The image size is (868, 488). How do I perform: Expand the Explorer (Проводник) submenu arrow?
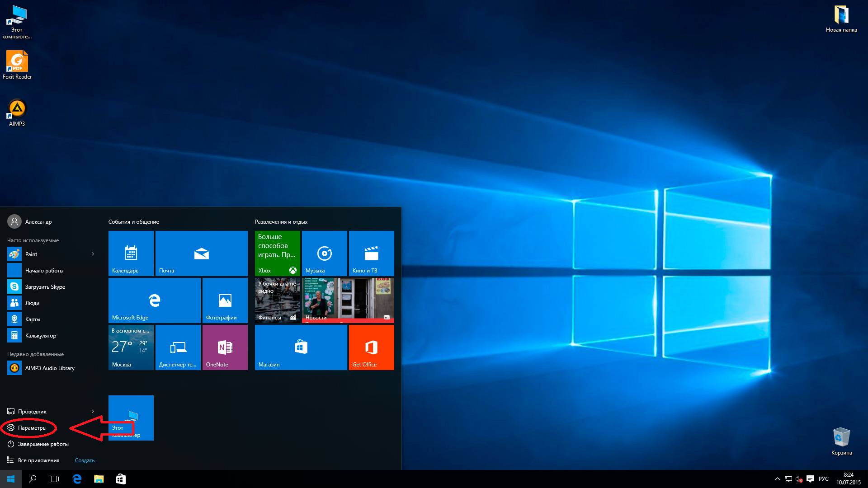(x=93, y=411)
